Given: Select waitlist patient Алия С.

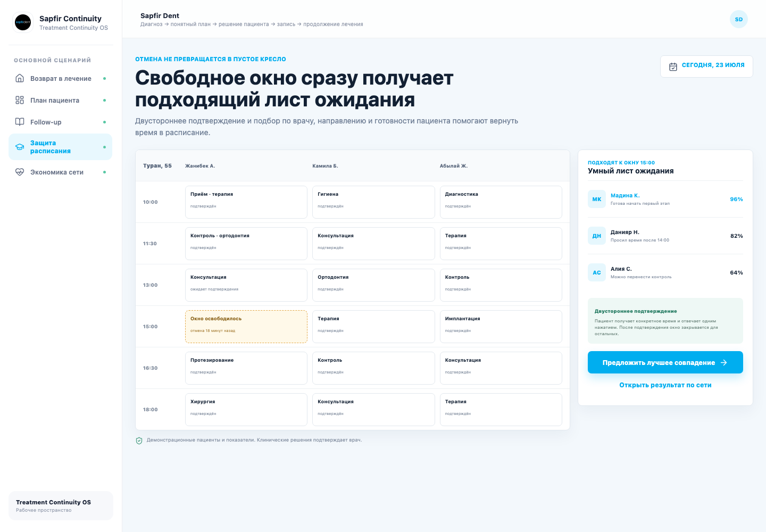Looking at the screenshot, I should click(x=665, y=272).
